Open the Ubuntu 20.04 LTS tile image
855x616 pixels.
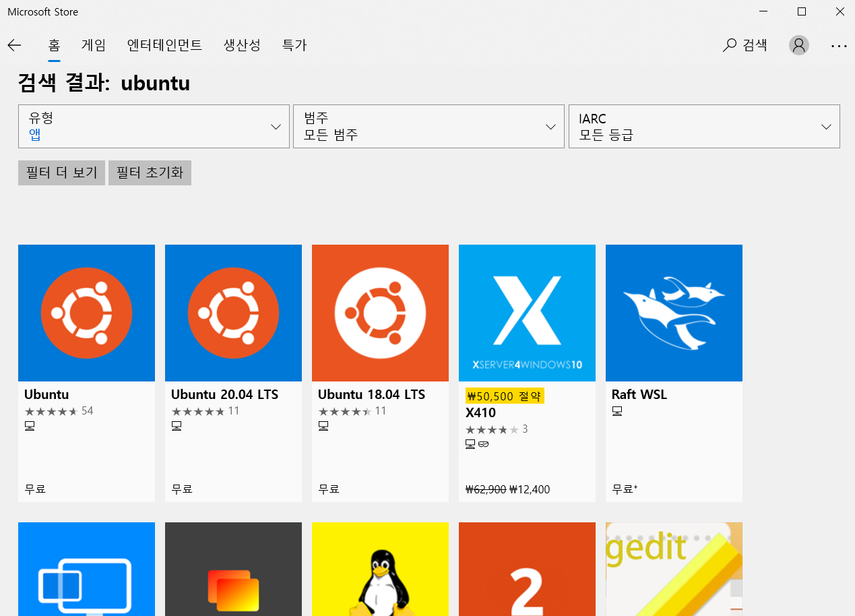point(233,313)
